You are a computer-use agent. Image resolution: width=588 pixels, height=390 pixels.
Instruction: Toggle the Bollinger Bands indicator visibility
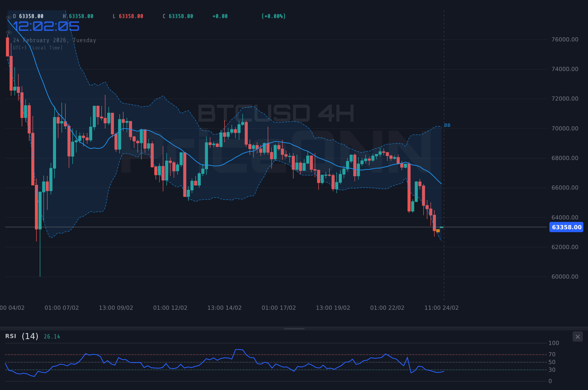(8, 32)
